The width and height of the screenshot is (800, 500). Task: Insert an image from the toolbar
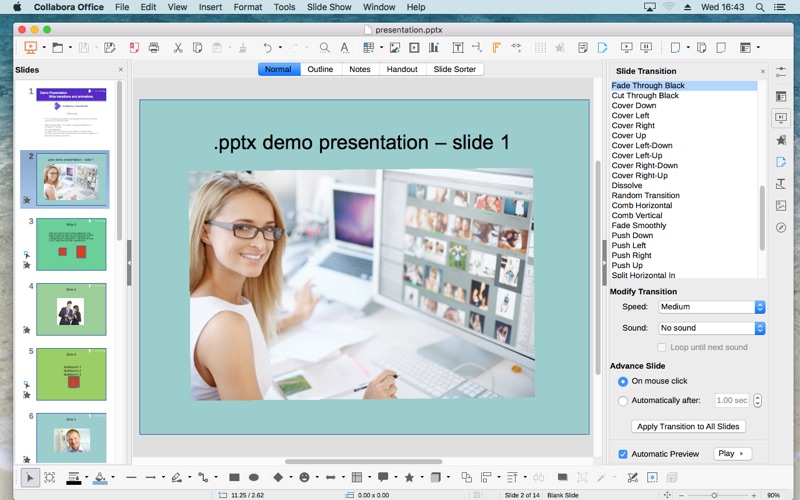(394, 47)
